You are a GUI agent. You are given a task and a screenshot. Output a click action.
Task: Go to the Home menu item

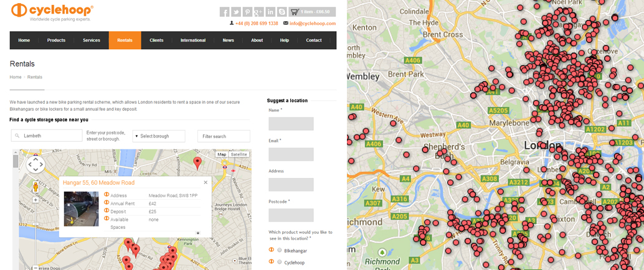click(24, 40)
